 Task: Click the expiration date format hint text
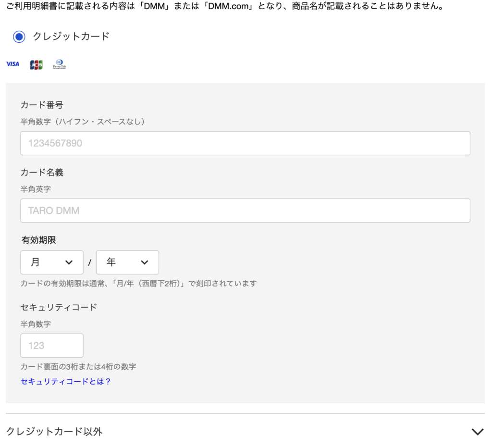(x=138, y=283)
